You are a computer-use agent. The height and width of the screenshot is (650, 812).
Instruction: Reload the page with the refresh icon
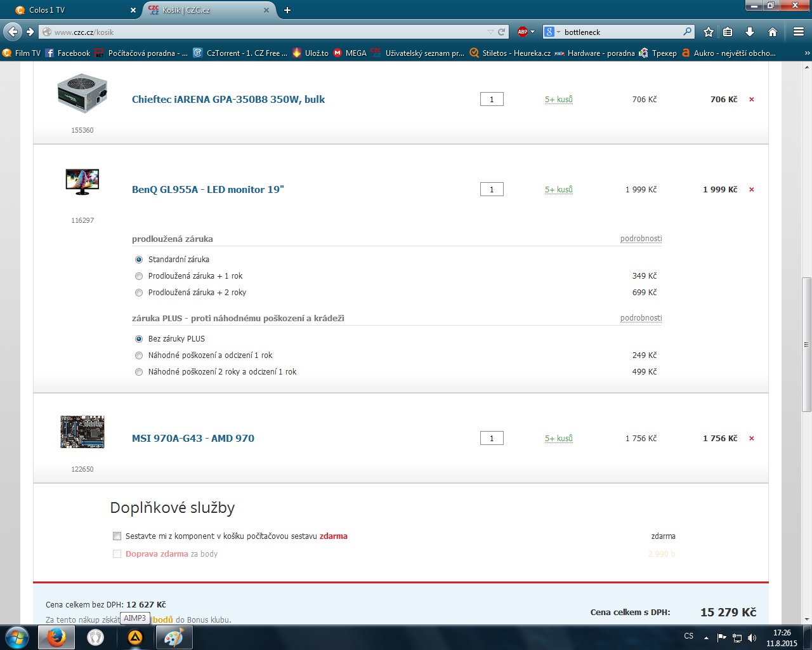502,32
